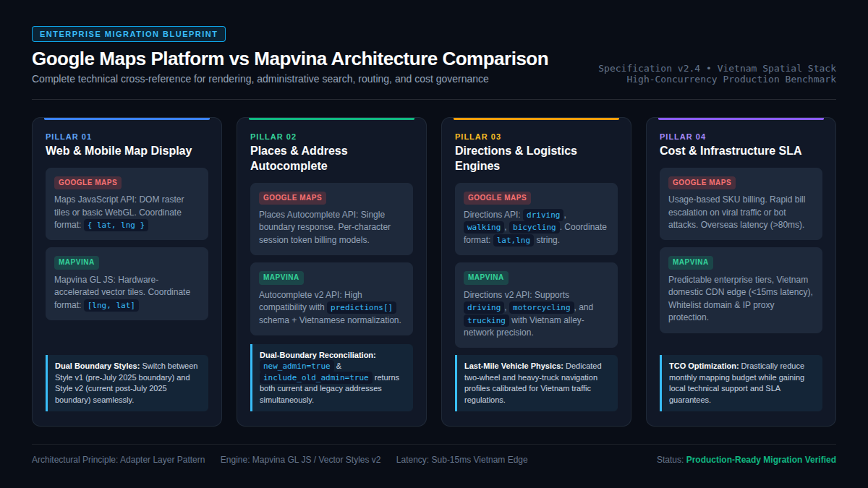Click the Google Maps badge in Pillar 02
The width and height of the screenshot is (868, 488).
(292, 198)
